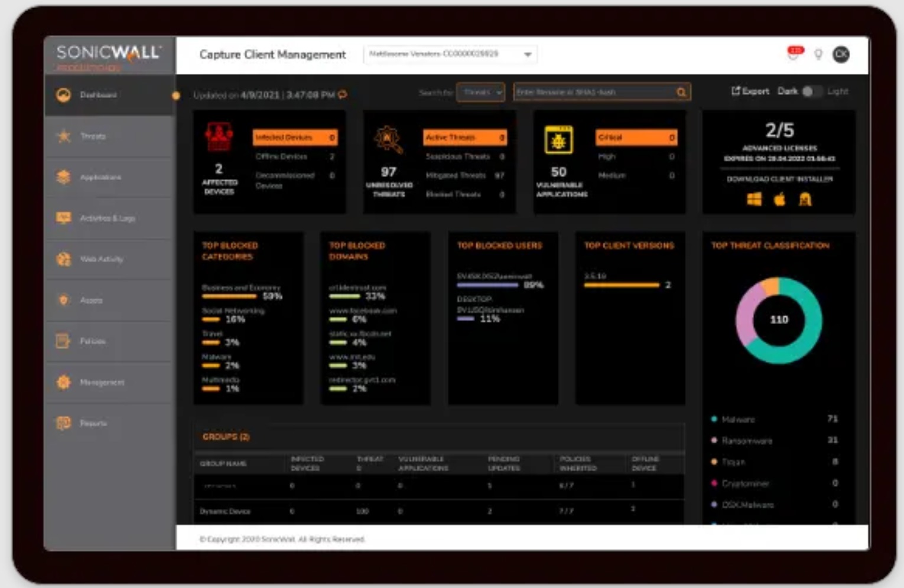Screen dimensions: 904x588
Task: Download the Apple macOS client installer
Action: (x=779, y=200)
